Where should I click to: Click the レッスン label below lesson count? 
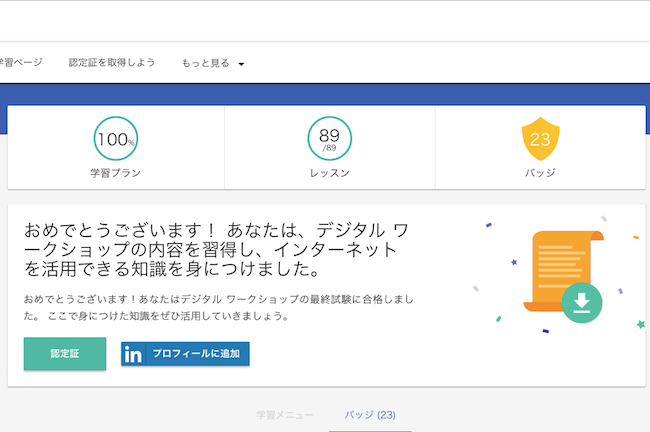tap(330, 173)
